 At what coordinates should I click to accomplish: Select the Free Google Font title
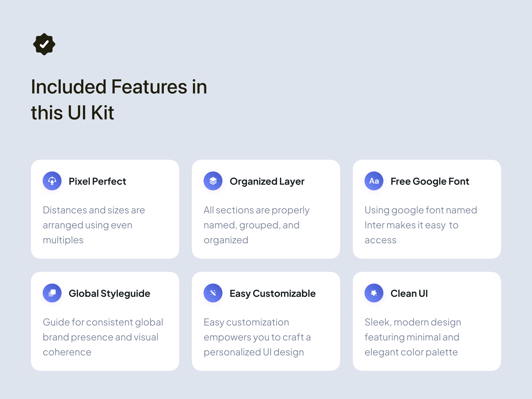(430, 181)
